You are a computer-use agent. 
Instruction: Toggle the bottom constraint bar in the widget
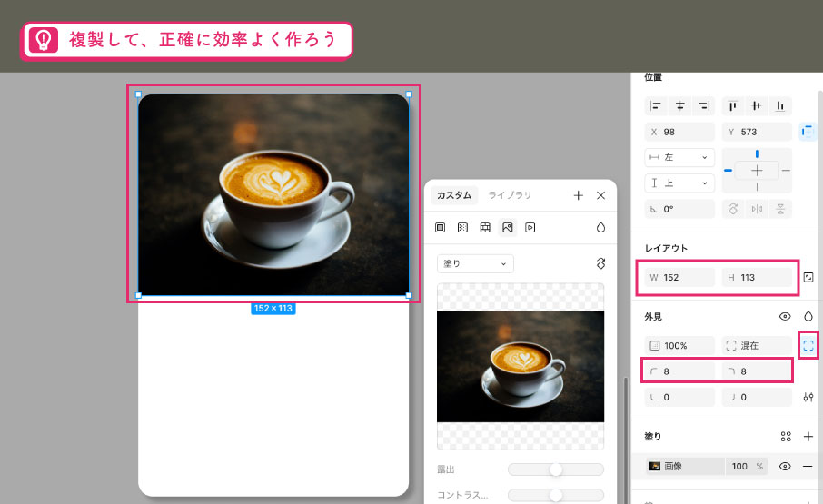click(757, 187)
